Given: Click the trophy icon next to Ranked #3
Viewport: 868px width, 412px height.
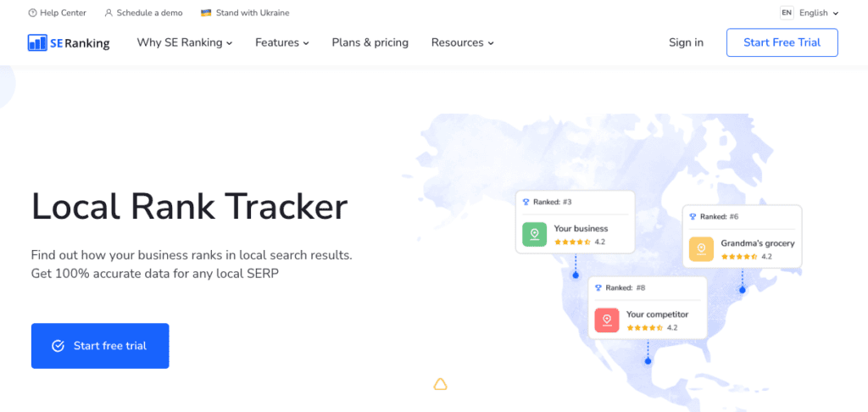Looking at the screenshot, I should pyautogui.click(x=526, y=202).
